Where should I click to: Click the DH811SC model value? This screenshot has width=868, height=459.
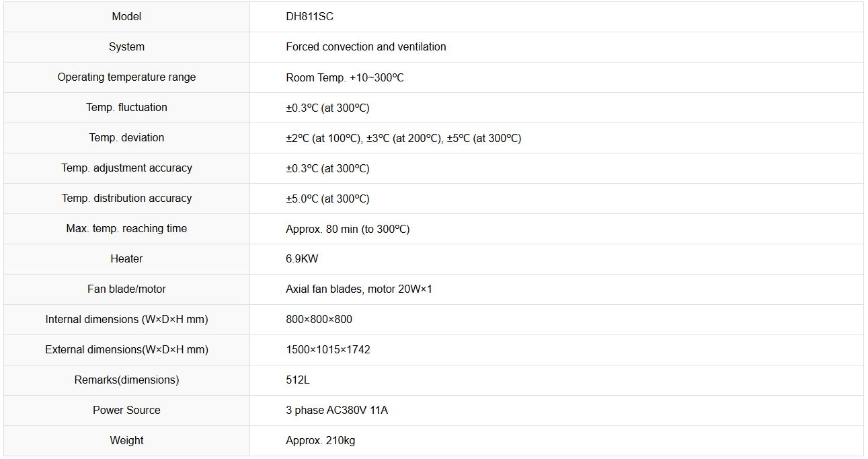(309, 17)
